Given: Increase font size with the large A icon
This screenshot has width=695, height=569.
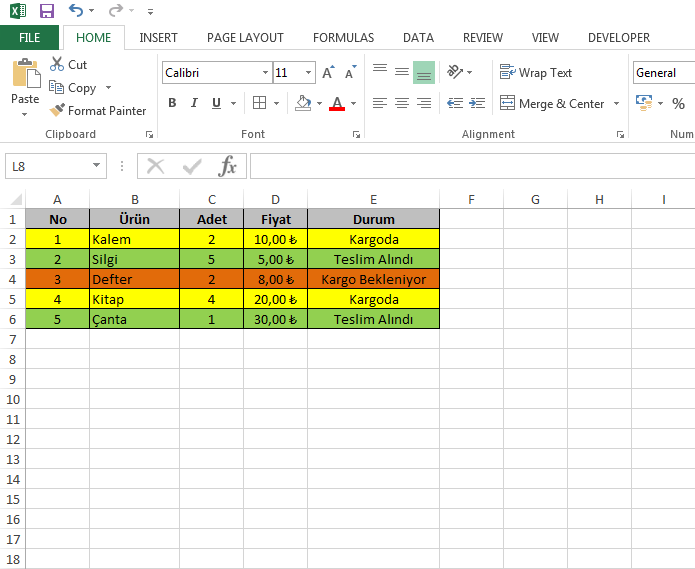Looking at the screenshot, I should coord(328,73).
